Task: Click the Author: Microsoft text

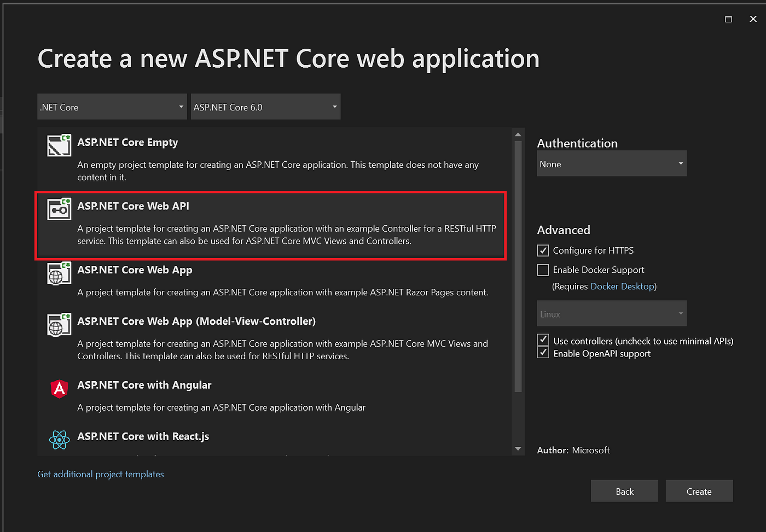Action: [x=573, y=450]
